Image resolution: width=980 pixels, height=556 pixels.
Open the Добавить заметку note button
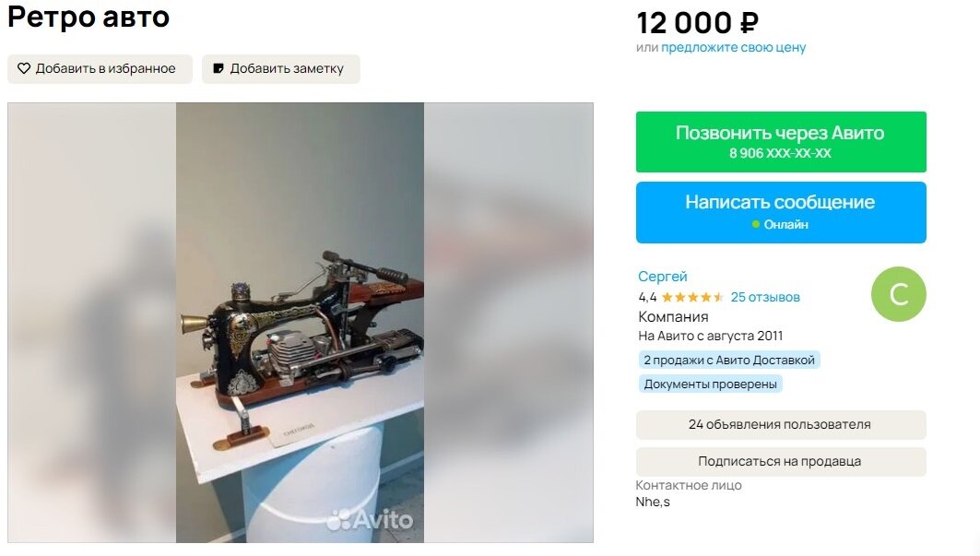tap(280, 69)
